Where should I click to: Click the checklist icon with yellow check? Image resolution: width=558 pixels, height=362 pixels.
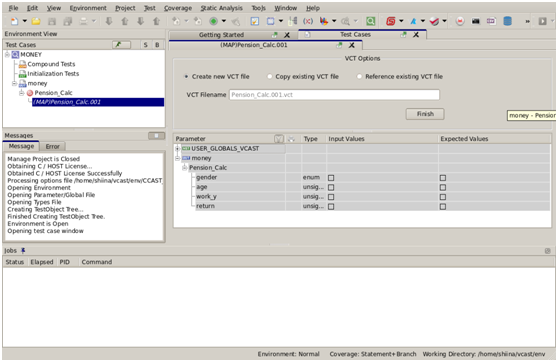pos(255,21)
